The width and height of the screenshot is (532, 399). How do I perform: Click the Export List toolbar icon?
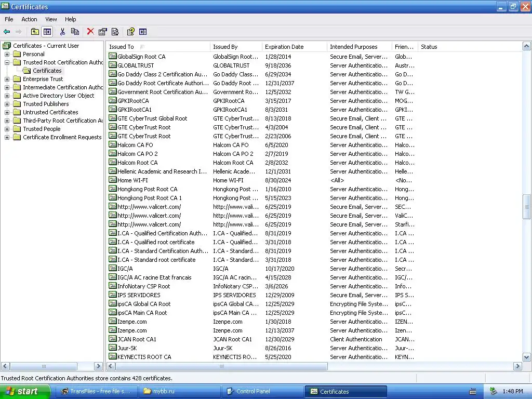point(115,32)
